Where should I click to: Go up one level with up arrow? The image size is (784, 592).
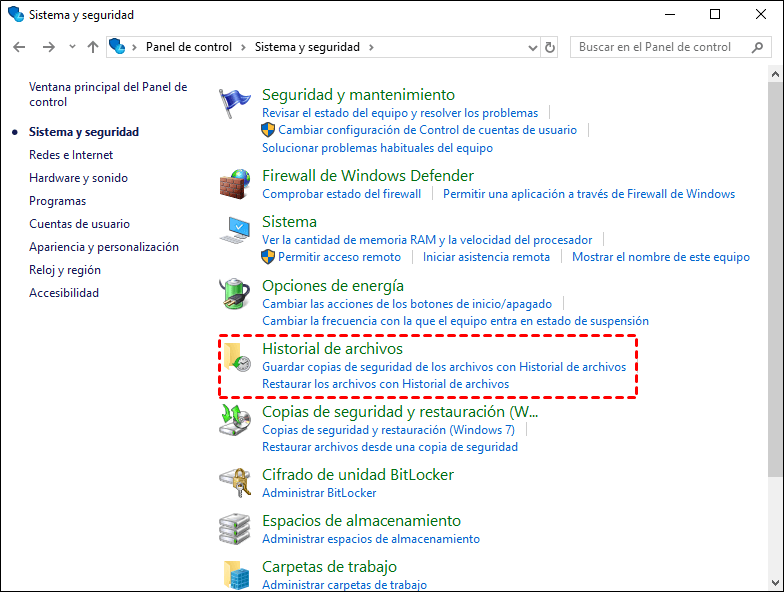(92, 47)
